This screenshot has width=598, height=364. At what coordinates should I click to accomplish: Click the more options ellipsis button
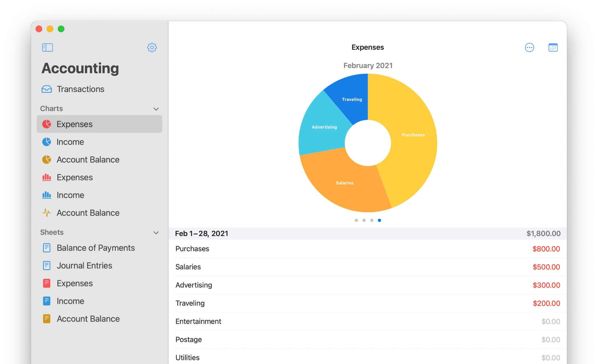click(x=529, y=48)
